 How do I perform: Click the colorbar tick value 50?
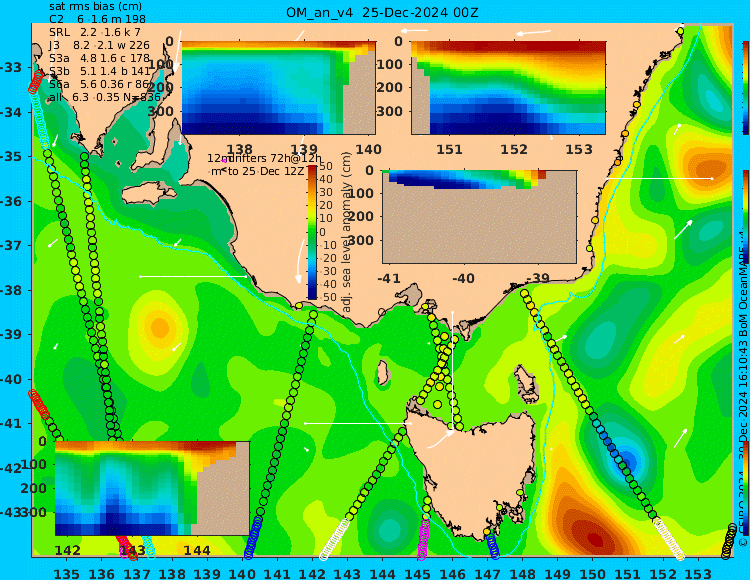[326, 166]
